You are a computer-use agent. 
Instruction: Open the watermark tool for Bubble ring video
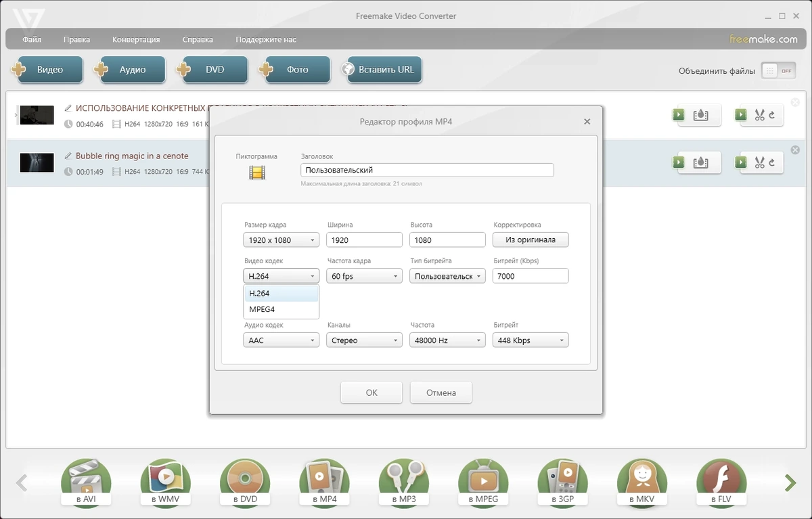[696, 162]
